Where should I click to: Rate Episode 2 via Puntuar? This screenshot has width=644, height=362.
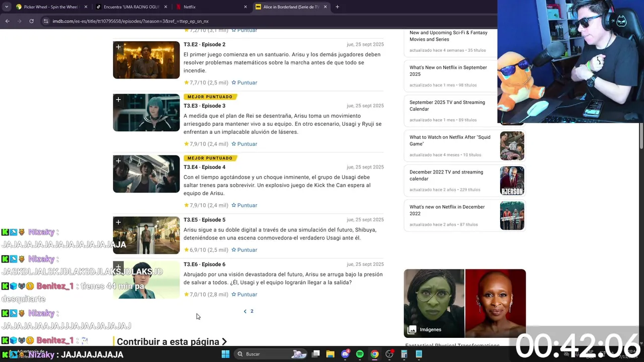(244, 82)
